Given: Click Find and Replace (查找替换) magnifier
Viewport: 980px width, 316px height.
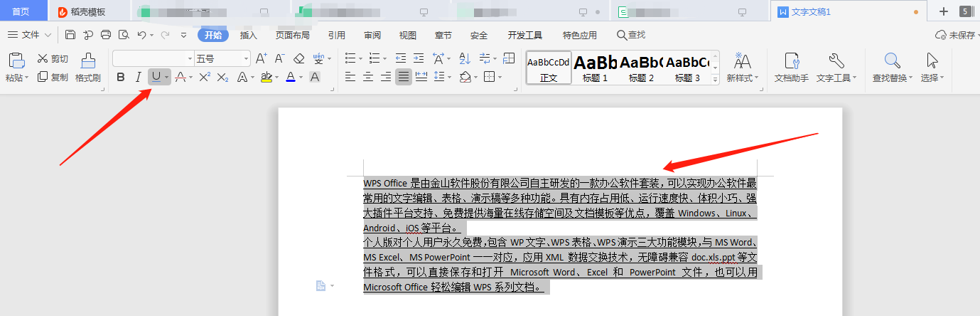Looking at the screenshot, I should click(x=893, y=60).
